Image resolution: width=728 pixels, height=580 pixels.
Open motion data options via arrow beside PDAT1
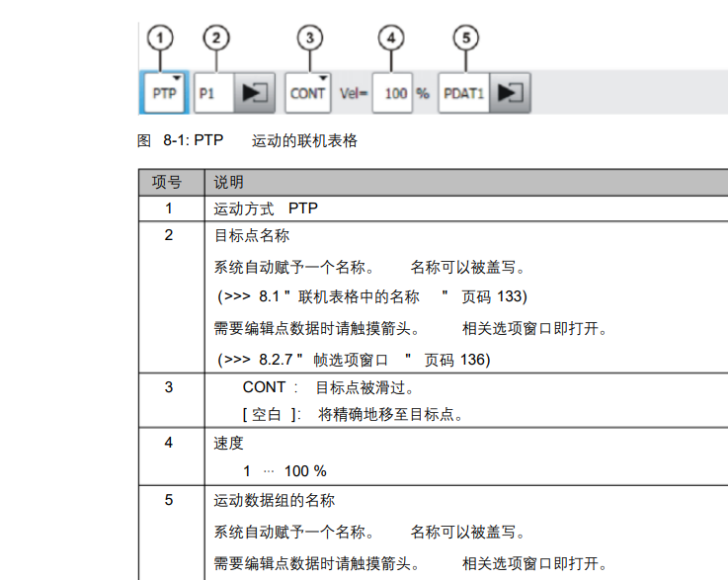[510, 93]
